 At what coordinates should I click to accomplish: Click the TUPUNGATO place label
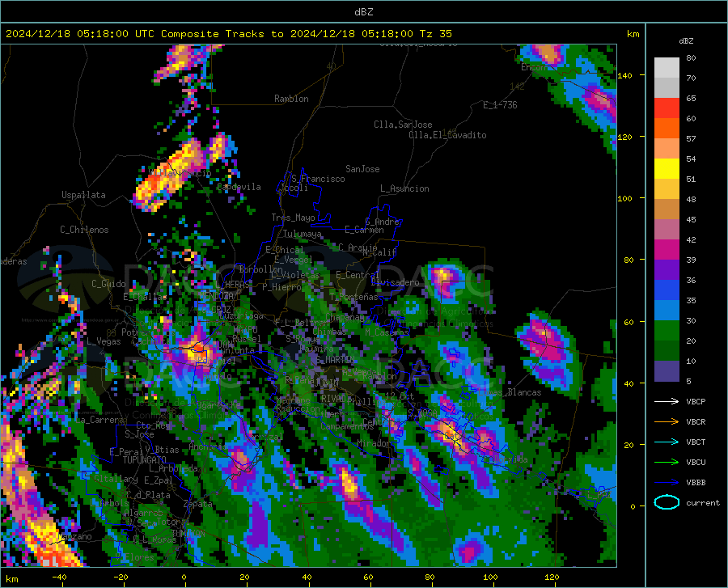coord(144,460)
